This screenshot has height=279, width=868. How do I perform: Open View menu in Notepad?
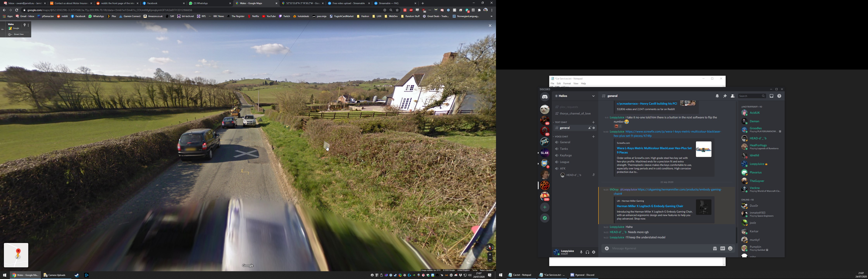[576, 84]
